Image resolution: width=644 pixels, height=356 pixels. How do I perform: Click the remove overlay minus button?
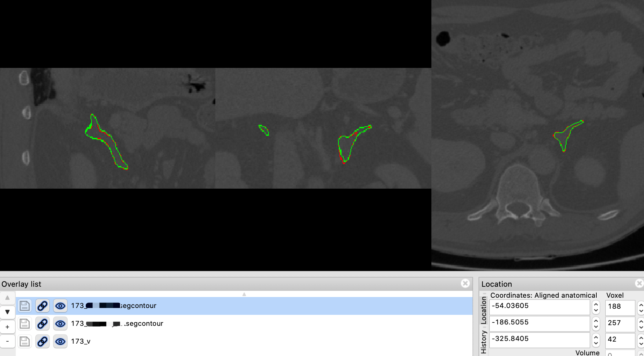tap(7, 341)
